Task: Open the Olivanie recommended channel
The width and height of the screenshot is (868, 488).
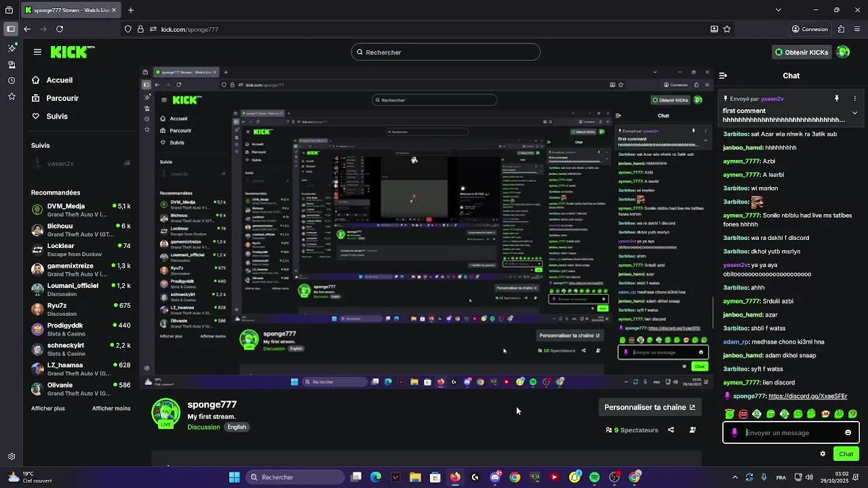Action: point(81,389)
